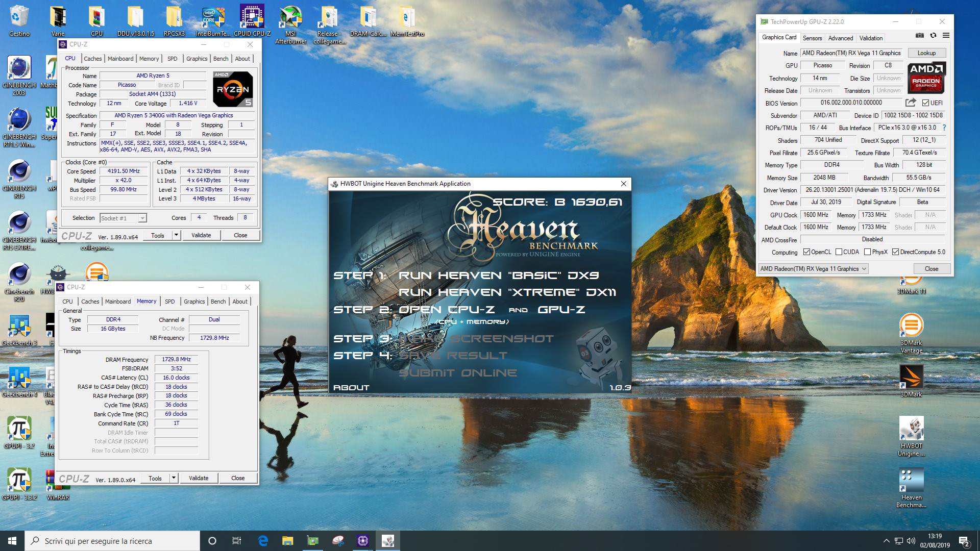980x551 pixels.
Task: Click Validate in upper CPU-Z window
Action: click(201, 235)
